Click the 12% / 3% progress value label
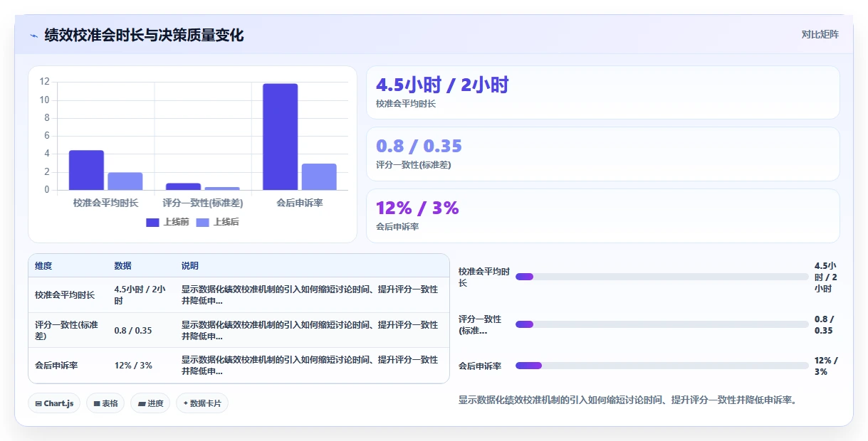The height and width of the screenshot is (441, 868). tap(826, 366)
